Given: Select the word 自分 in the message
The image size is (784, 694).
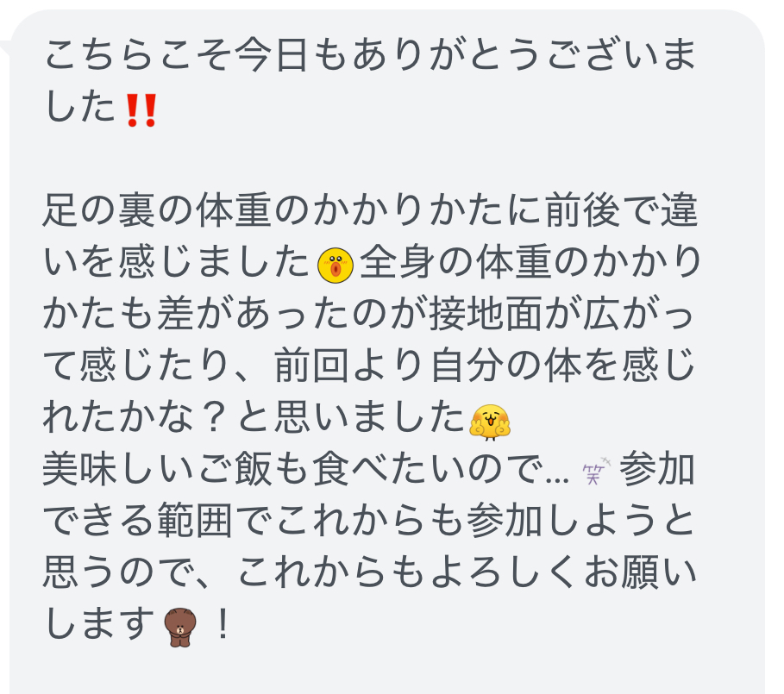Looking at the screenshot, I should click(467, 366).
